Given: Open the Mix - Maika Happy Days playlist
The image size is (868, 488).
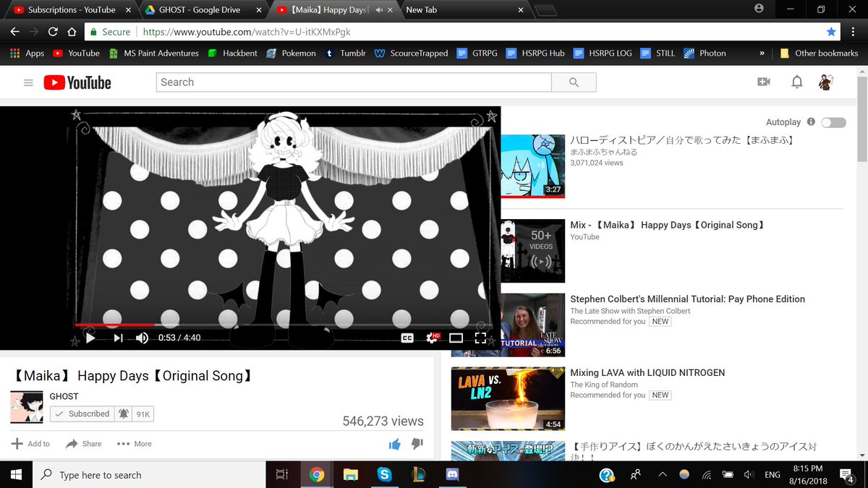Looking at the screenshot, I should pos(668,225).
